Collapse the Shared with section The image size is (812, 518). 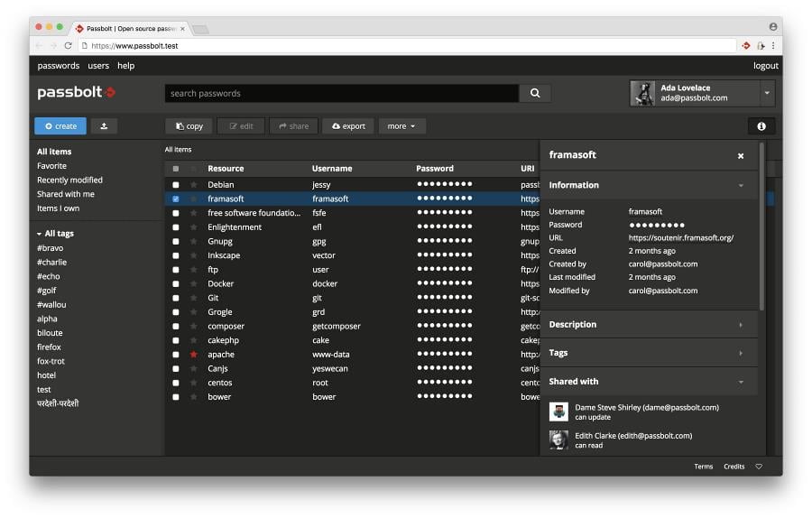pos(741,382)
